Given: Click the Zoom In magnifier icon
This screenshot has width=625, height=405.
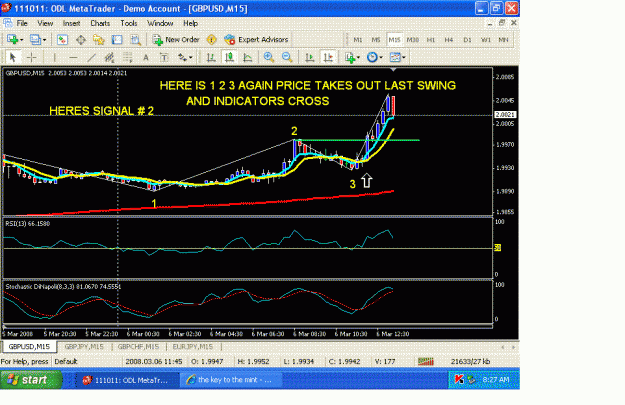Looking at the screenshot, I should [269, 57].
